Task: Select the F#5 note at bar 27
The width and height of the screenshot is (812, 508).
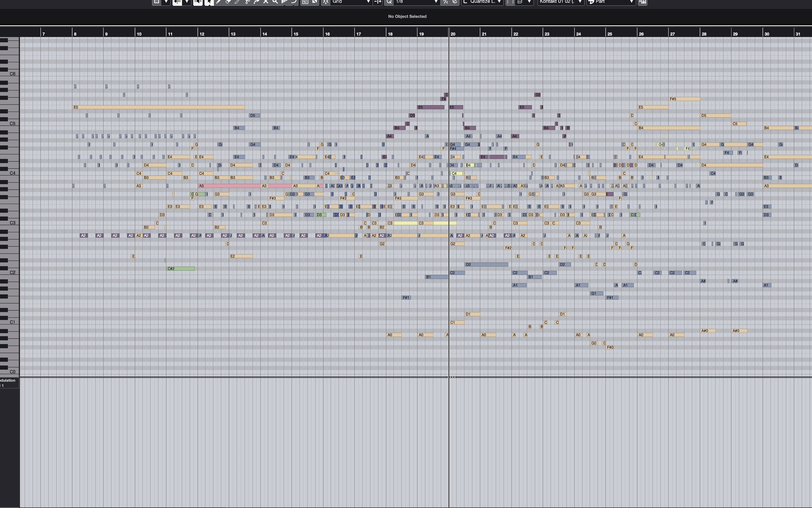Action: coord(684,99)
